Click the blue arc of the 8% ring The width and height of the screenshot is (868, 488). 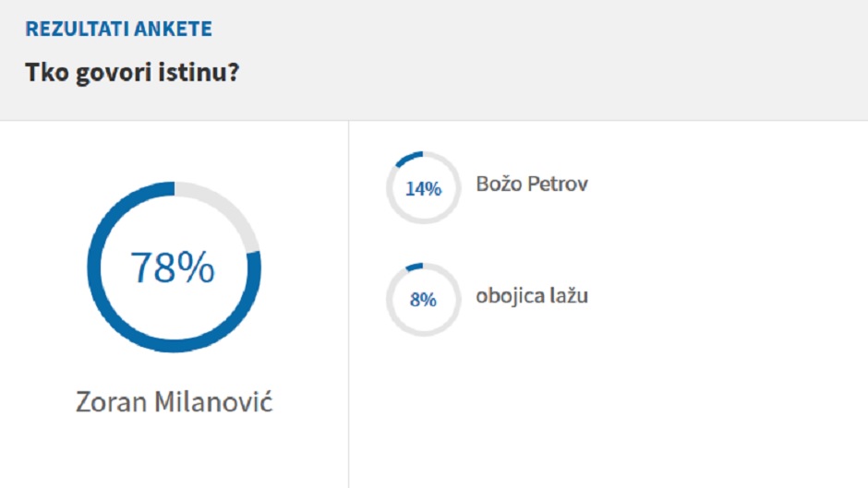415,267
